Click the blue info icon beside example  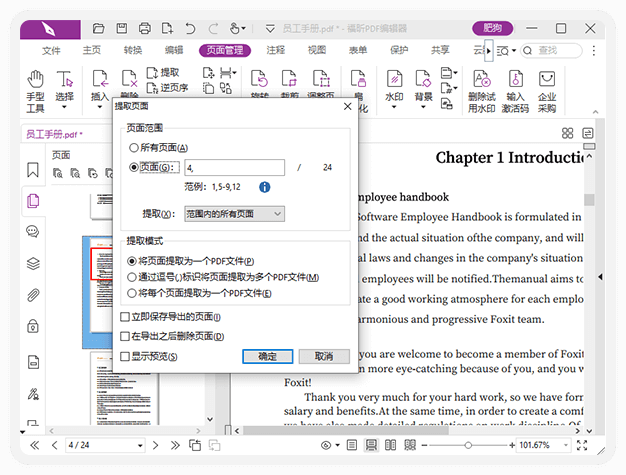(264, 187)
